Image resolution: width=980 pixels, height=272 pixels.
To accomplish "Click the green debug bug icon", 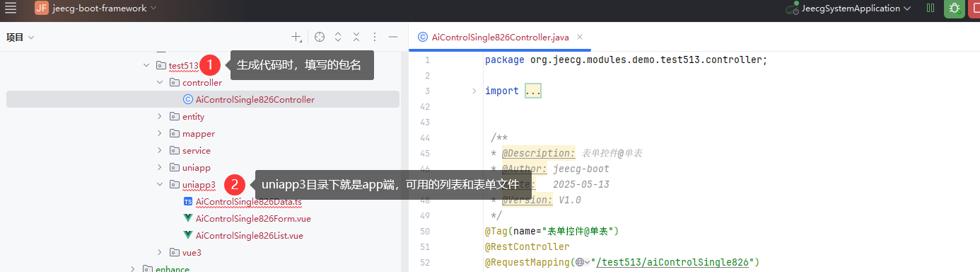I will [x=955, y=8].
